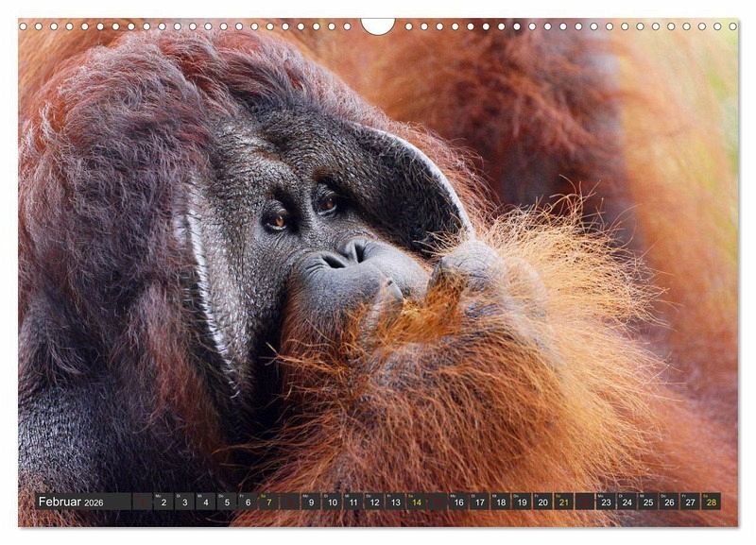This screenshot has width=756, height=545.
Task: Click yellow Saturday 21 date cell
Action: [x=564, y=502]
